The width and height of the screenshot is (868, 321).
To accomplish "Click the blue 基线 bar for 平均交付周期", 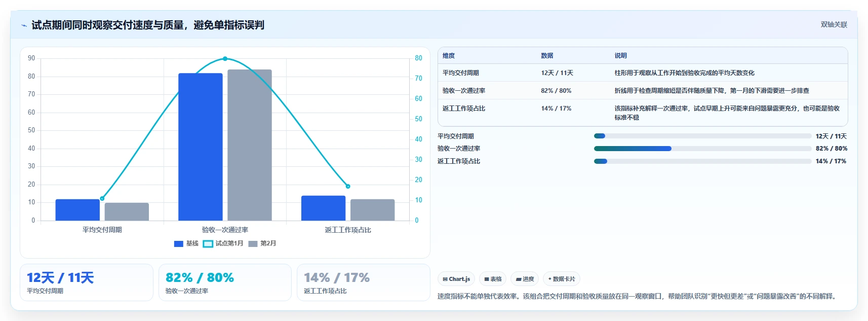I will (x=77, y=210).
